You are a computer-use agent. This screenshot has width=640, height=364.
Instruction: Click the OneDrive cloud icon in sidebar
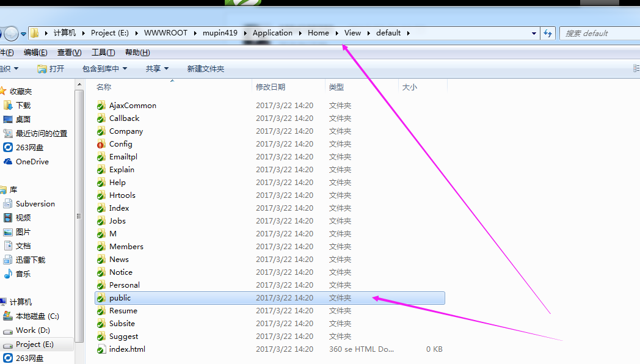tap(8, 162)
